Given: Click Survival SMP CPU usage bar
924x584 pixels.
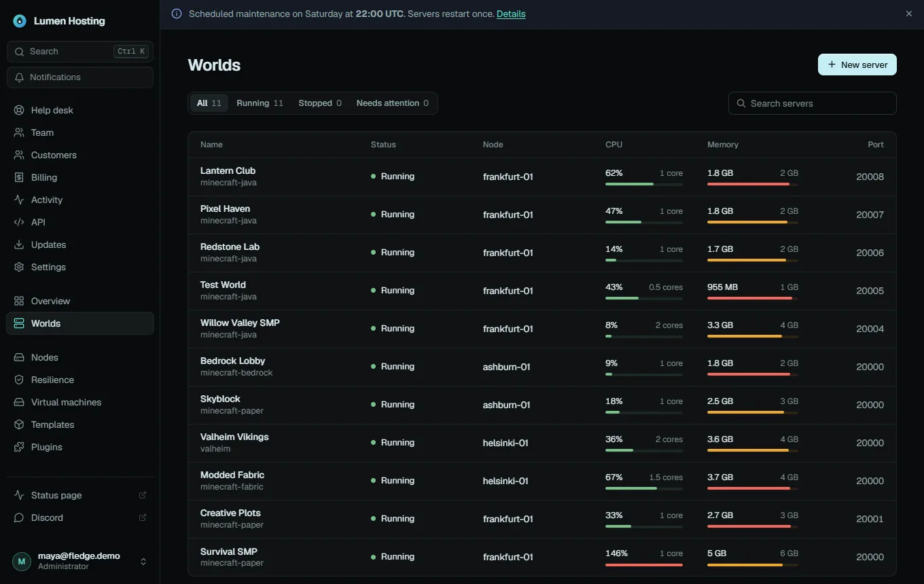Looking at the screenshot, I should point(644,564).
